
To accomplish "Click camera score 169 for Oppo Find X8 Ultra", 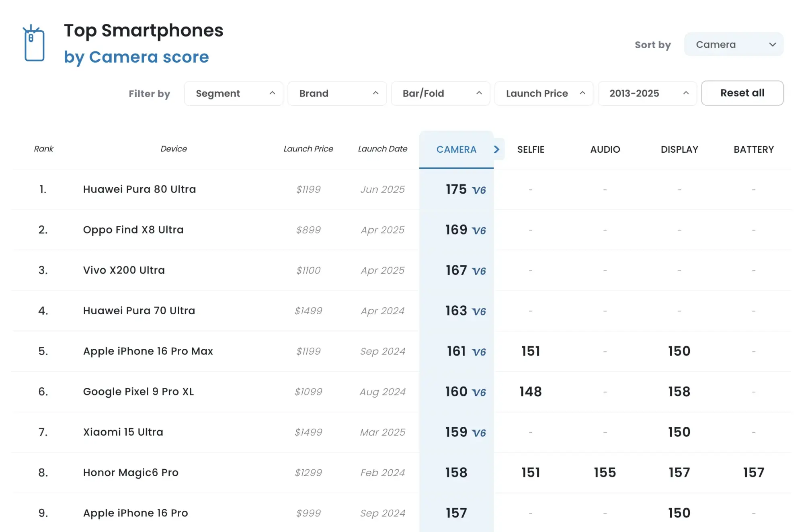I will (x=456, y=230).
